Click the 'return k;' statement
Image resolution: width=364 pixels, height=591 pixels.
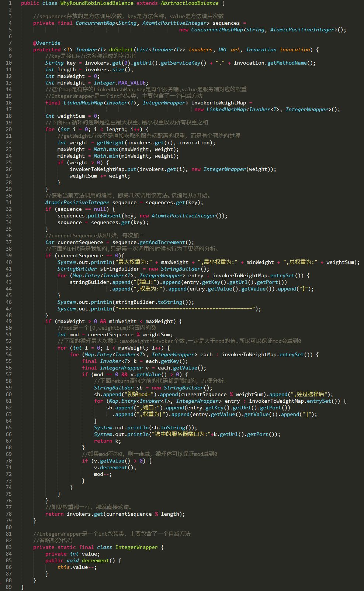(107, 441)
